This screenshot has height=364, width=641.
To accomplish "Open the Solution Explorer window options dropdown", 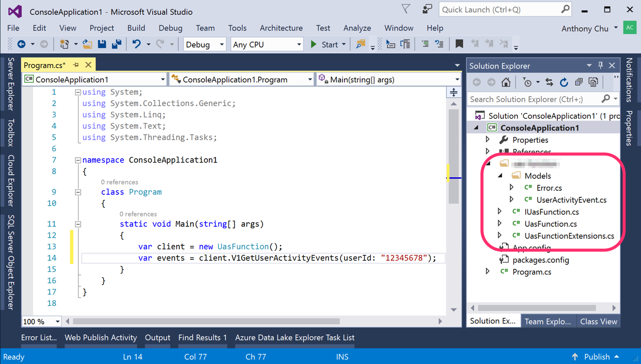I will tap(589, 66).
